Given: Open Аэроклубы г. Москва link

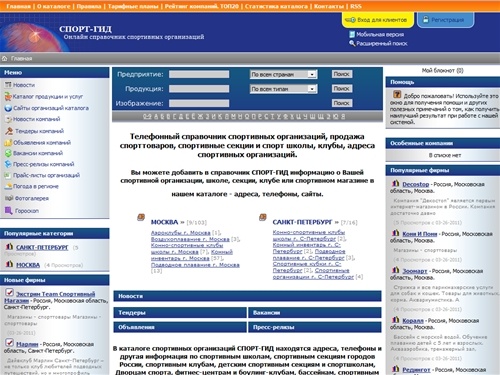Looking at the screenshot, I should click(x=181, y=233).
